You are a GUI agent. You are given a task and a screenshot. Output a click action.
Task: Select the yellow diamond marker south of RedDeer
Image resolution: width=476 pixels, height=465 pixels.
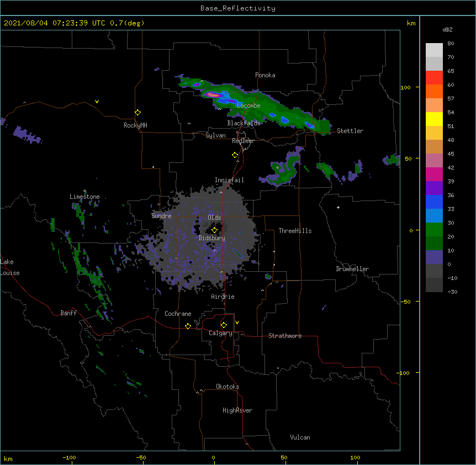[235, 155]
